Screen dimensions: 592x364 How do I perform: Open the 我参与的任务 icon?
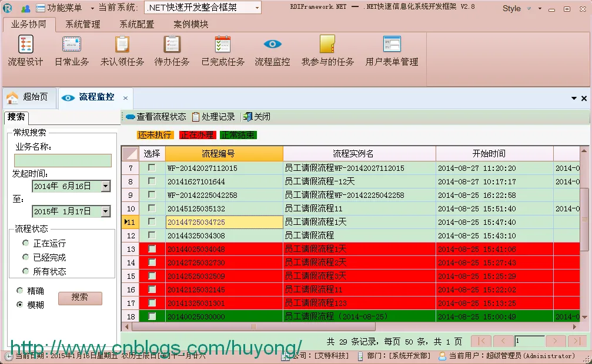tap(327, 44)
